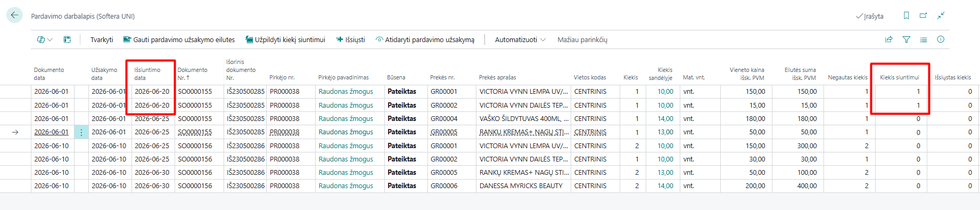The image size is (980, 210).
Task: Click the Prekės nr. column header
Action: click(x=442, y=77)
